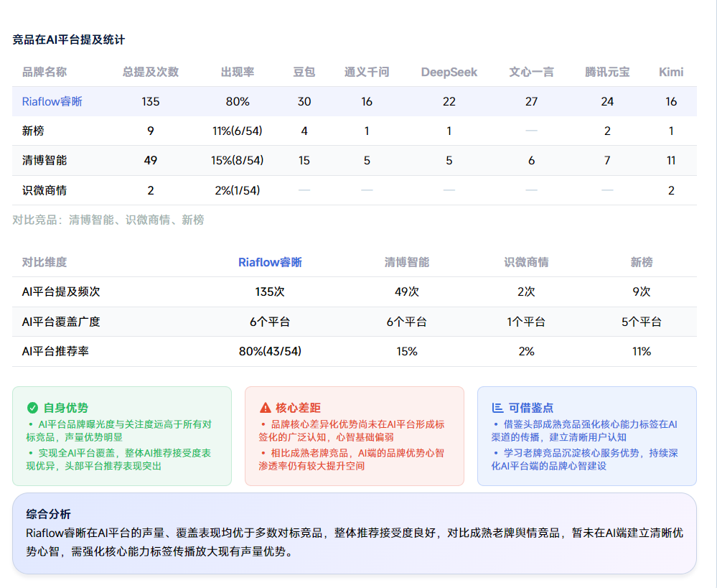Click the total mentions value 135
Screen dimensions: 717x588
[x=151, y=101]
